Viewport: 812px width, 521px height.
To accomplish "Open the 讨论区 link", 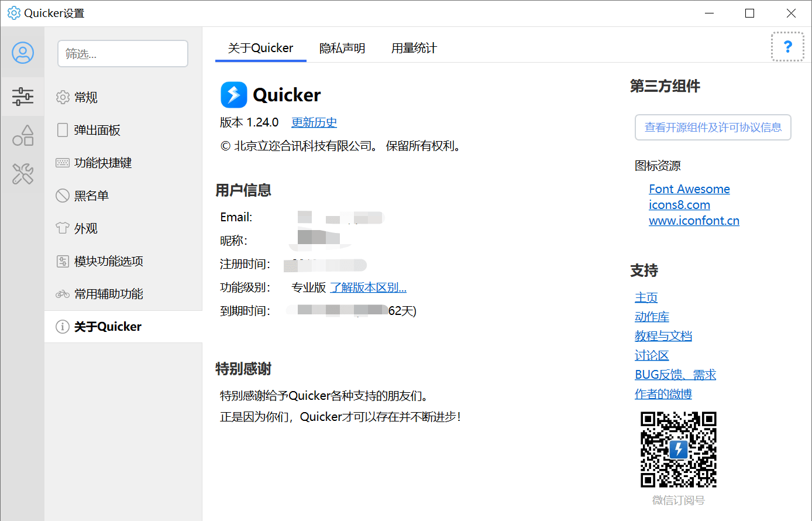I will (x=652, y=355).
